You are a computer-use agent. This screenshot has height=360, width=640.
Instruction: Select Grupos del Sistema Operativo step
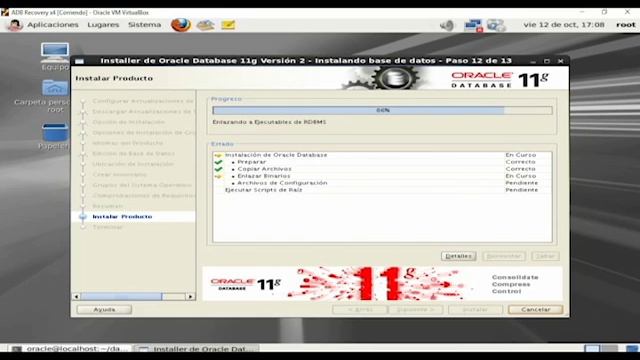tap(142, 185)
